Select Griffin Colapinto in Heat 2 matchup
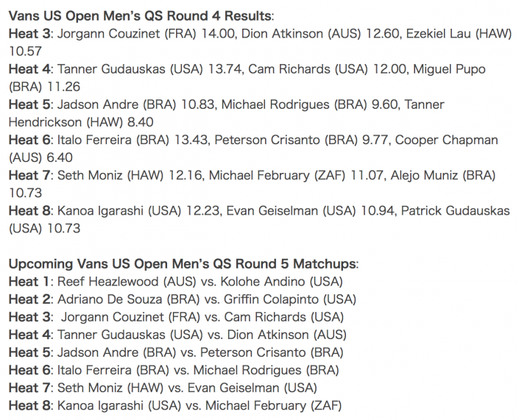This screenshot has height=420, width=519. (272, 299)
